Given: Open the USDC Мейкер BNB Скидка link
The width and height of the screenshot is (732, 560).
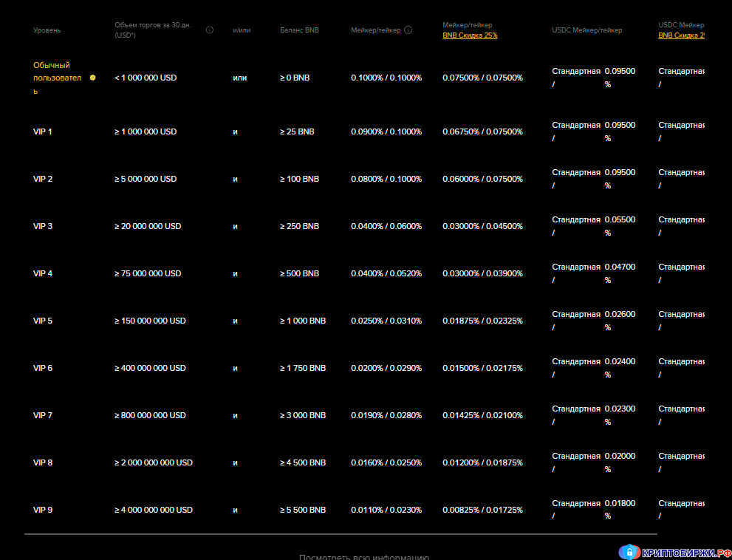Looking at the screenshot, I should pyautogui.click(x=680, y=35).
